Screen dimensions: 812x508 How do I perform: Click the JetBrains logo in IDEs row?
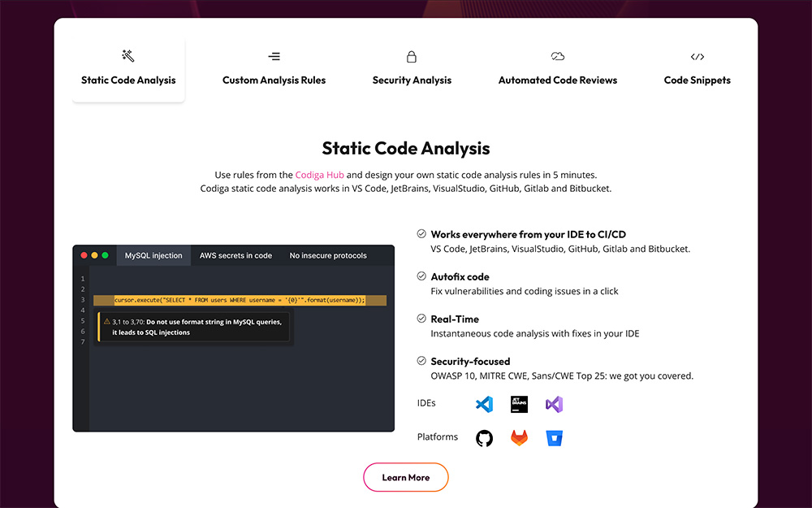point(519,404)
